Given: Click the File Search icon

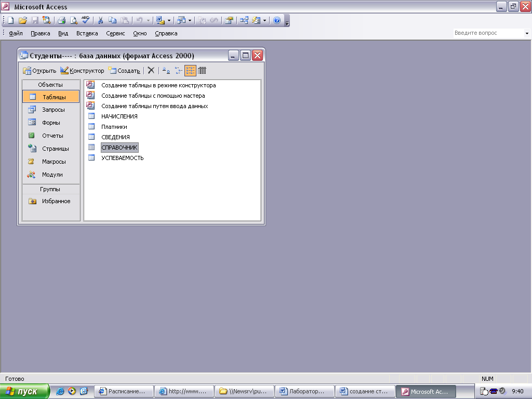Looking at the screenshot, I should pos(46,20).
